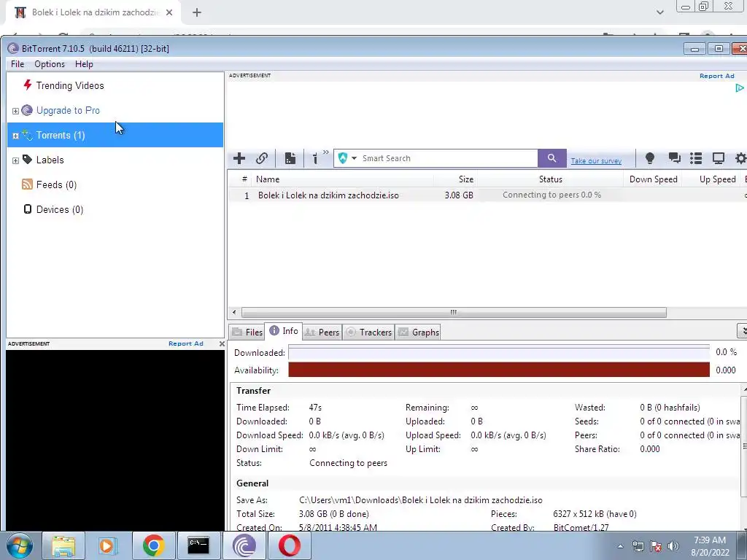747x560 pixels.
Task: Click the Connecting to peers 0.0 % status cell
Action: pyautogui.click(x=551, y=195)
